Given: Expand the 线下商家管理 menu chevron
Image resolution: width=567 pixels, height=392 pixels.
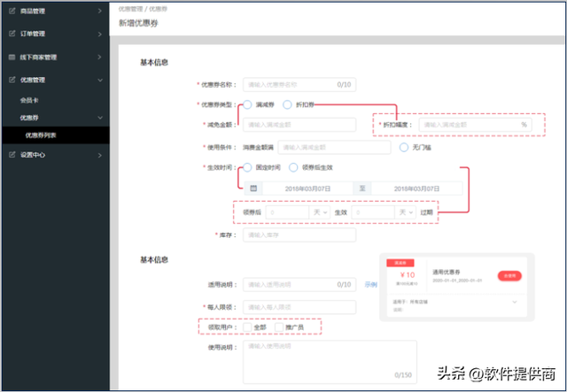Looking at the screenshot, I should pos(100,58).
